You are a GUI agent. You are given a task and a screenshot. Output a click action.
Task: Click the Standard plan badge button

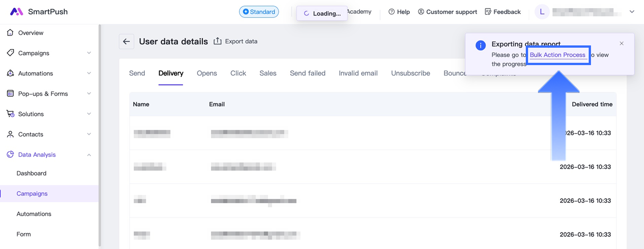tap(259, 12)
